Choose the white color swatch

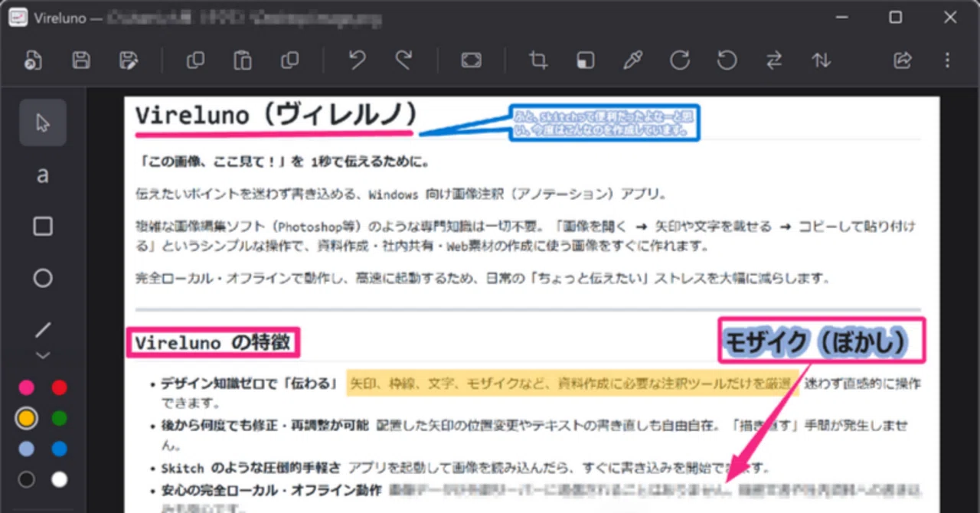pos(59,480)
